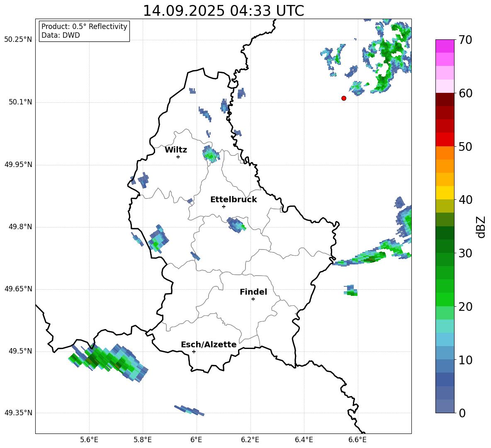Click the Findel station cross marker

[253, 299]
